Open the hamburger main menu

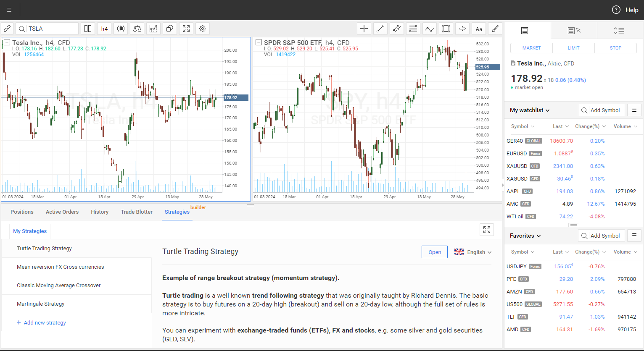tap(9, 10)
